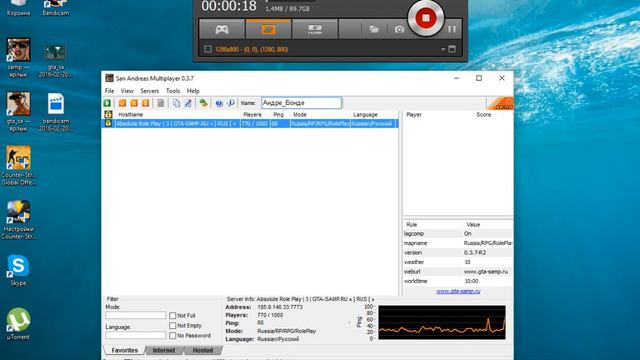Click the Bandicam fullscreen window icon
This screenshot has height=360, width=640.
point(452,49)
